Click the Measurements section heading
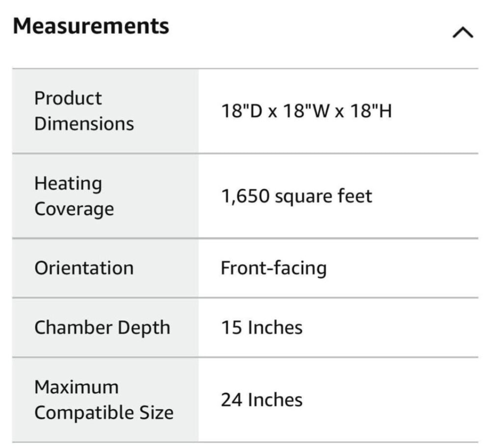Image resolution: width=487 pixels, height=448 pixels. tap(91, 26)
